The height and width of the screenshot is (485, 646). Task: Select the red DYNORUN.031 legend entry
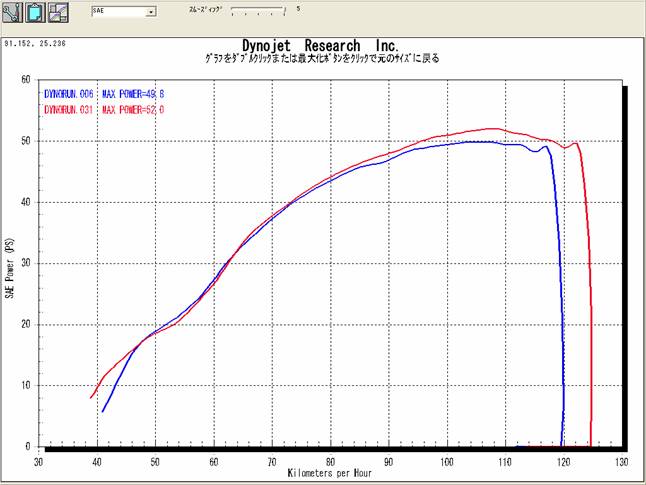coord(69,109)
